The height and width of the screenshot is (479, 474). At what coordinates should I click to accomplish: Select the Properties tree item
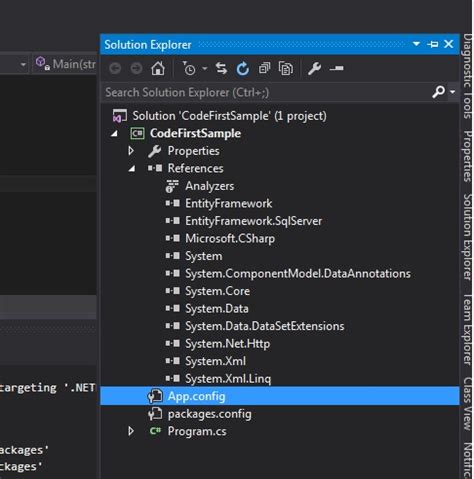click(x=193, y=151)
